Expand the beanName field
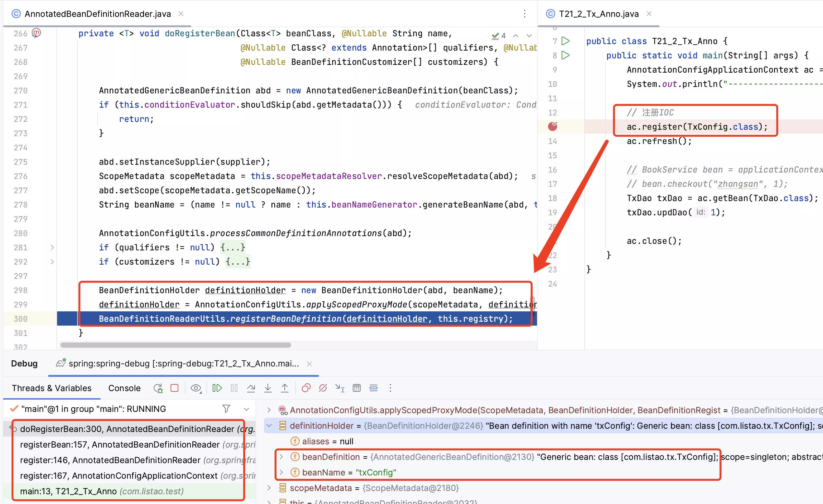Viewport: 823px width, 504px height. [x=281, y=472]
